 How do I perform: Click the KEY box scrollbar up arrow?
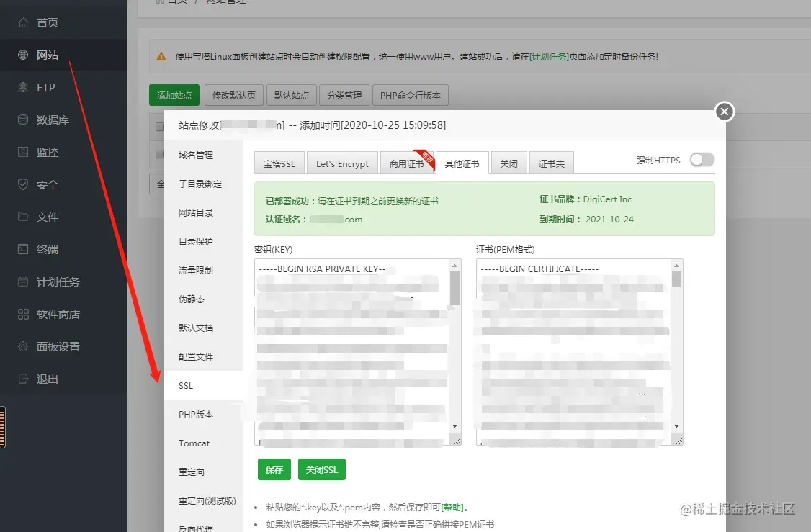pyautogui.click(x=454, y=266)
